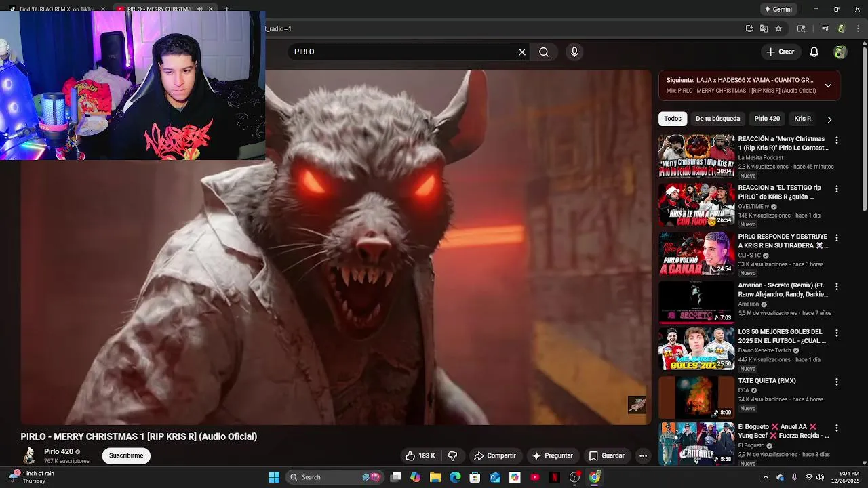Image resolution: width=868 pixels, height=488 pixels.
Task: Open the Pirlo 420 channel name link
Action: (58, 451)
